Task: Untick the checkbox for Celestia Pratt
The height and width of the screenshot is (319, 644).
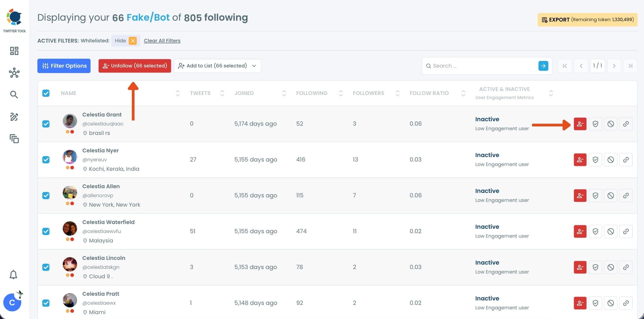Action: [x=46, y=303]
